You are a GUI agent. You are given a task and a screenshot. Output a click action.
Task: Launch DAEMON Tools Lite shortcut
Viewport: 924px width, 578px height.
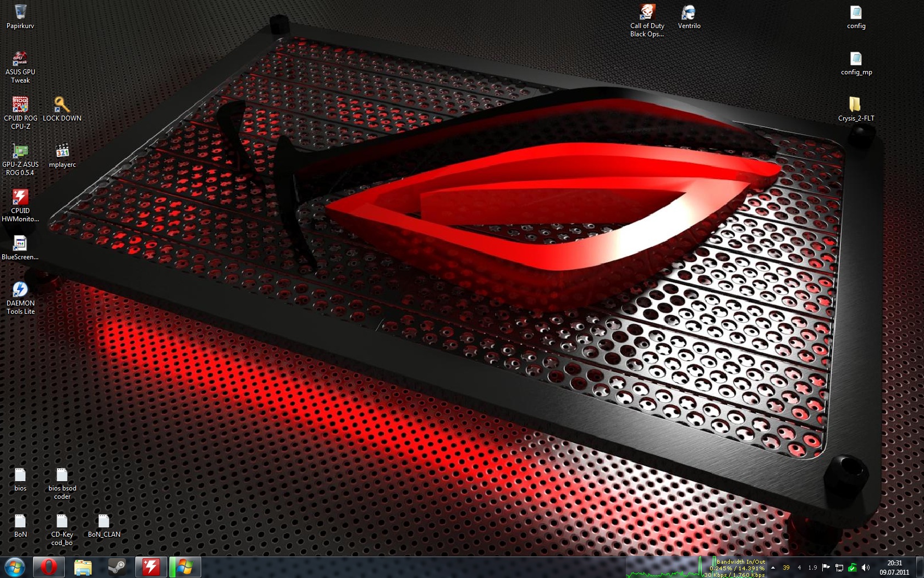pyautogui.click(x=20, y=298)
